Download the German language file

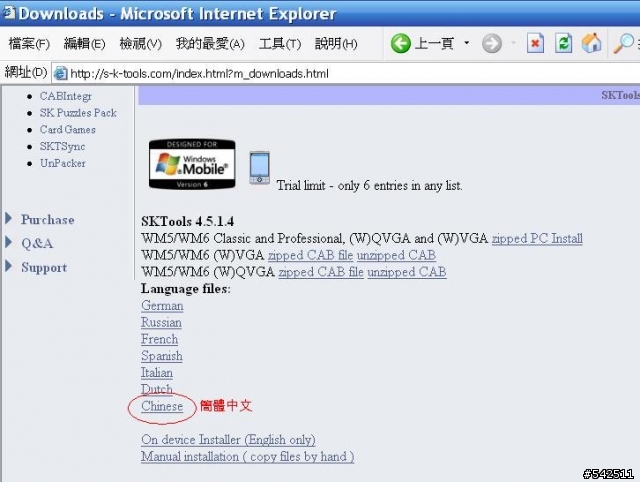pyautogui.click(x=162, y=306)
